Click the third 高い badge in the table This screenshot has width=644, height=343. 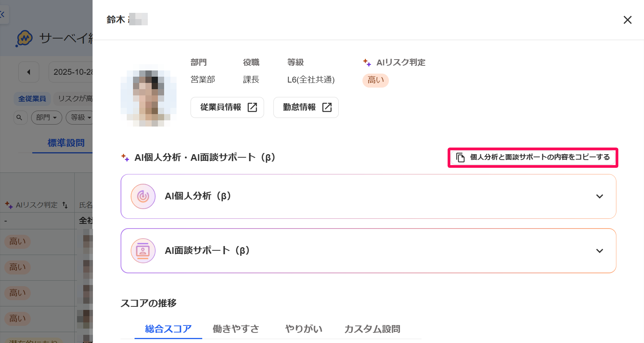click(17, 293)
